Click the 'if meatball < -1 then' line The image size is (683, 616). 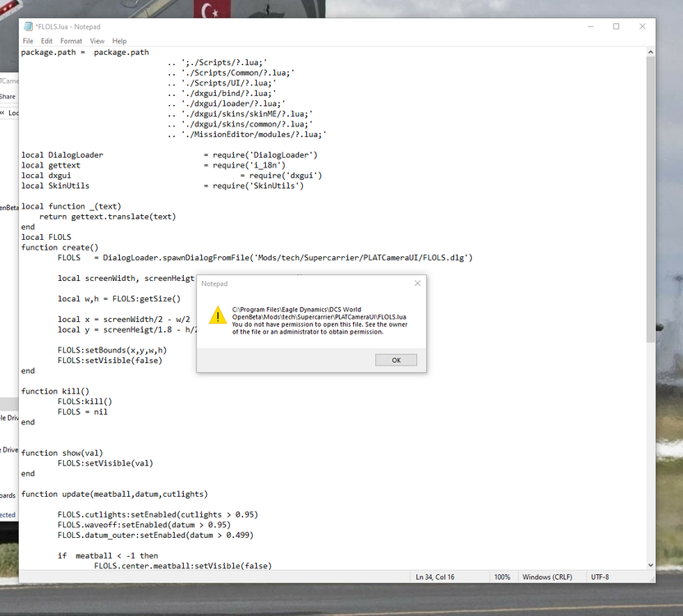(108, 555)
